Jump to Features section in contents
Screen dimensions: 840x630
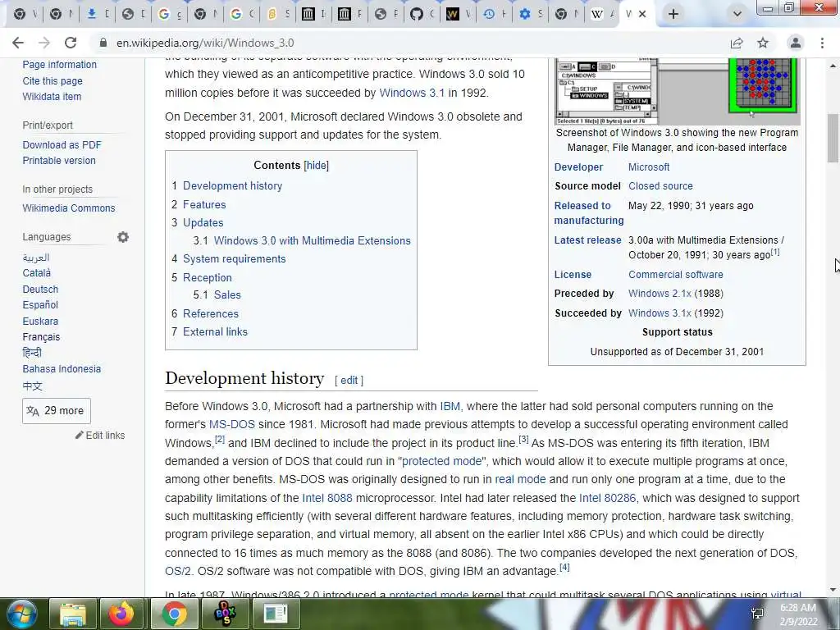coord(204,204)
